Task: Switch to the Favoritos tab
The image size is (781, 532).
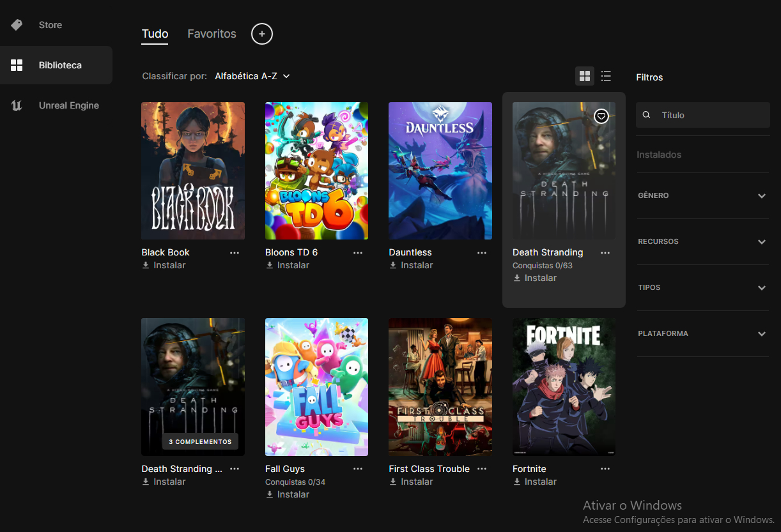Action: point(212,34)
